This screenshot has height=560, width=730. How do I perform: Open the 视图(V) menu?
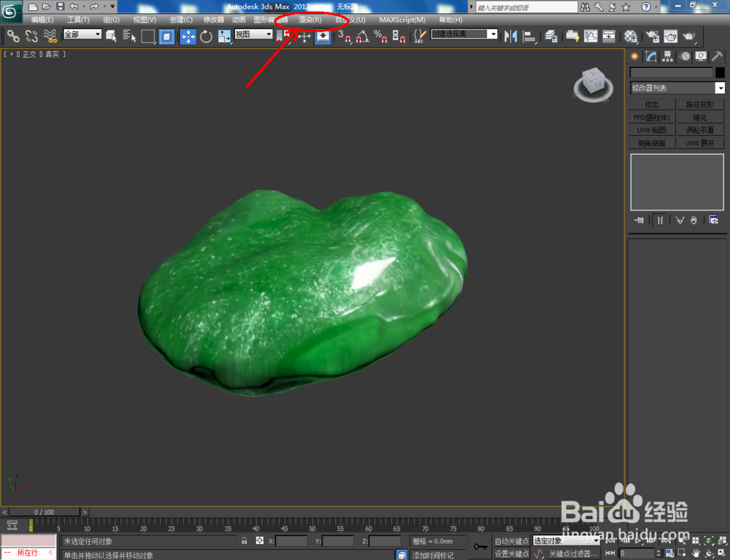(145, 20)
